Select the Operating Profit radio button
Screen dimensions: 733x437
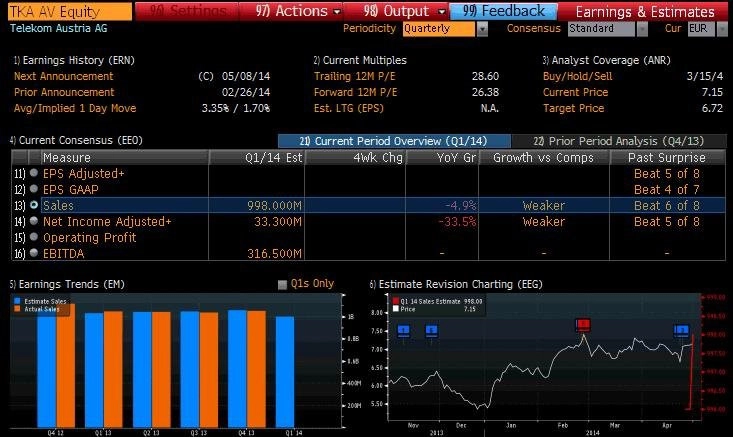[34, 237]
